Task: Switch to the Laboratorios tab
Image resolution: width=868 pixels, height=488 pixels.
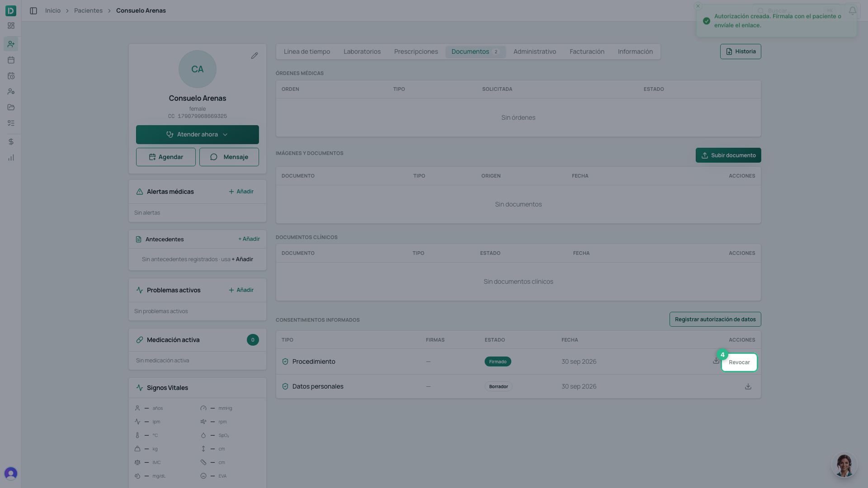Action: (362, 52)
